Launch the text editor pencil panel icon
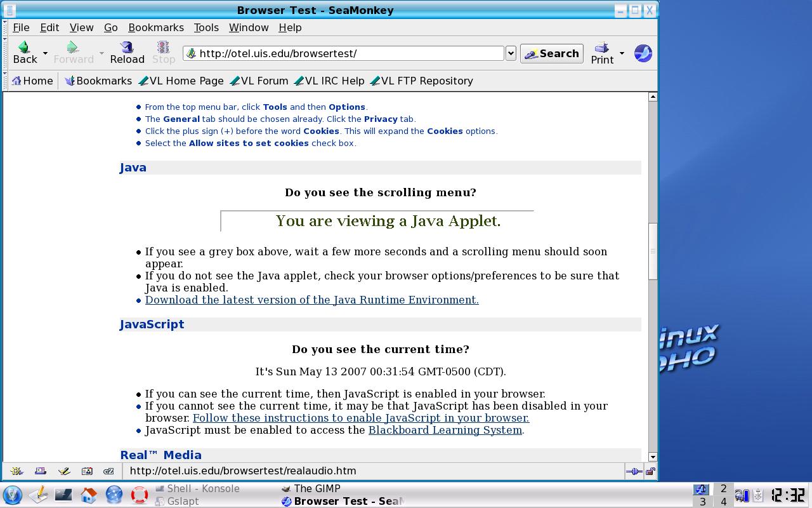812x508 pixels. [x=38, y=495]
